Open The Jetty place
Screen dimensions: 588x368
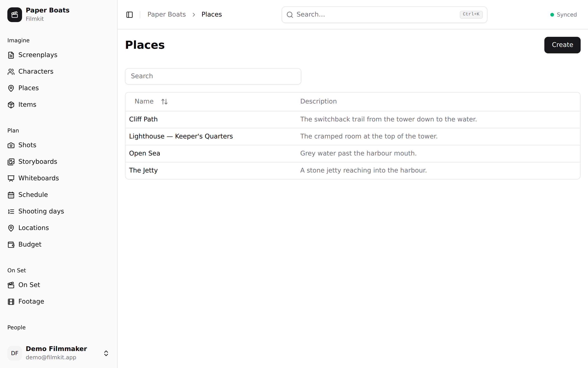pyautogui.click(x=353, y=171)
